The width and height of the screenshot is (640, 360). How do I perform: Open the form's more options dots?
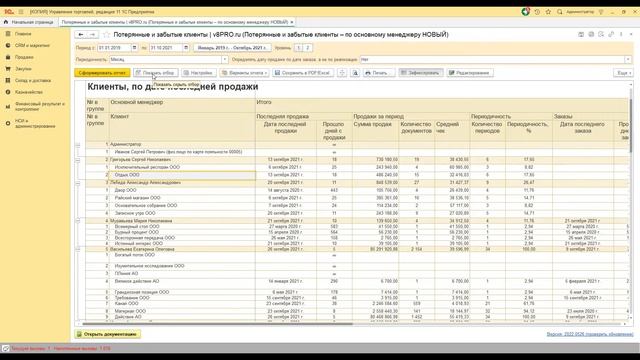click(x=621, y=35)
